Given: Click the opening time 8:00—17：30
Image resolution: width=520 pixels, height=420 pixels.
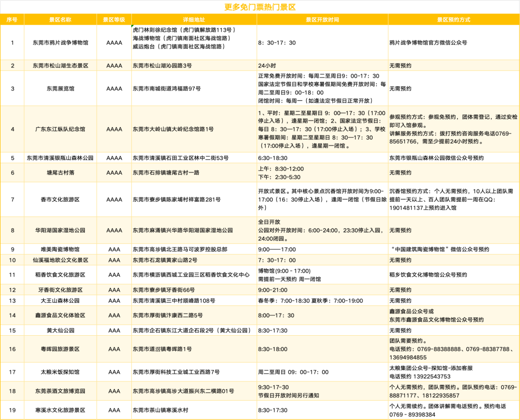Looking at the screenshot, I should click(x=276, y=315).
